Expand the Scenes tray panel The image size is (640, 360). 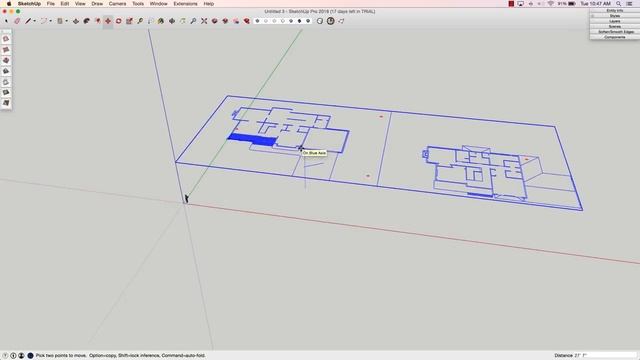pyautogui.click(x=615, y=27)
